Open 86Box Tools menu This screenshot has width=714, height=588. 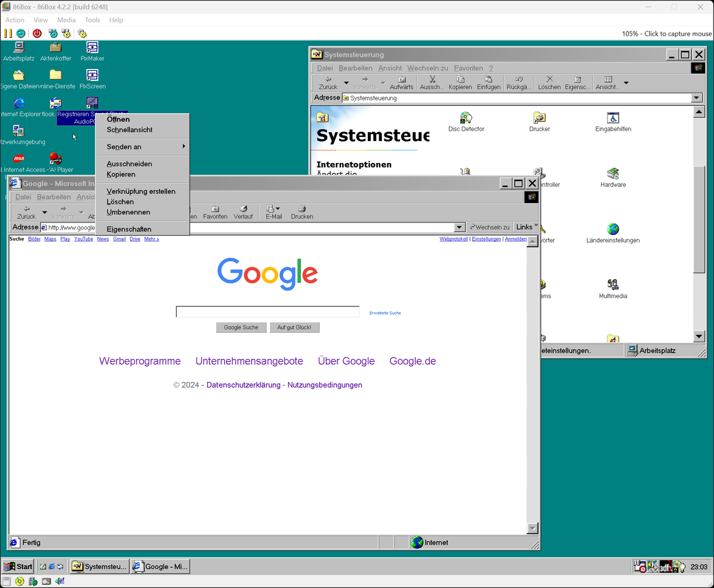point(92,20)
